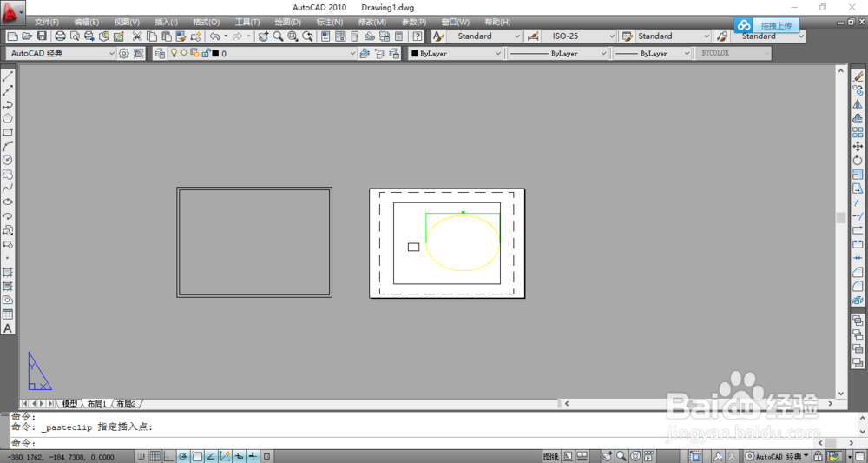Select the Rectangle draw tool

click(8, 132)
